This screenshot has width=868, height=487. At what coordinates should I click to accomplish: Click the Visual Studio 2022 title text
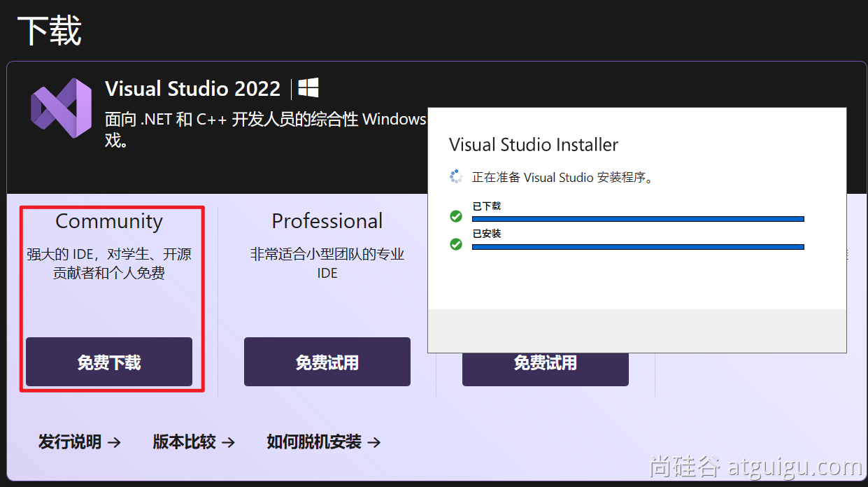point(192,89)
